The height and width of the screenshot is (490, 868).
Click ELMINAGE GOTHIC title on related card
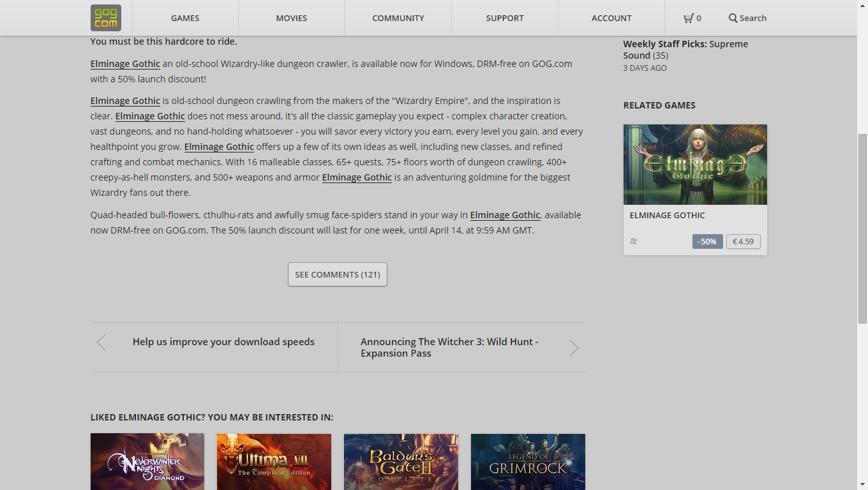tap(667, 215)
